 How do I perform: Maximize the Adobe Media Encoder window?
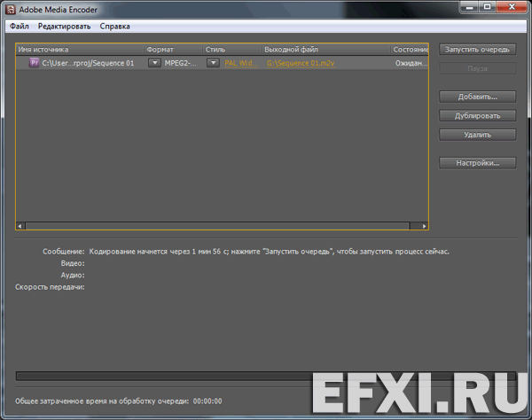point(487,7)
